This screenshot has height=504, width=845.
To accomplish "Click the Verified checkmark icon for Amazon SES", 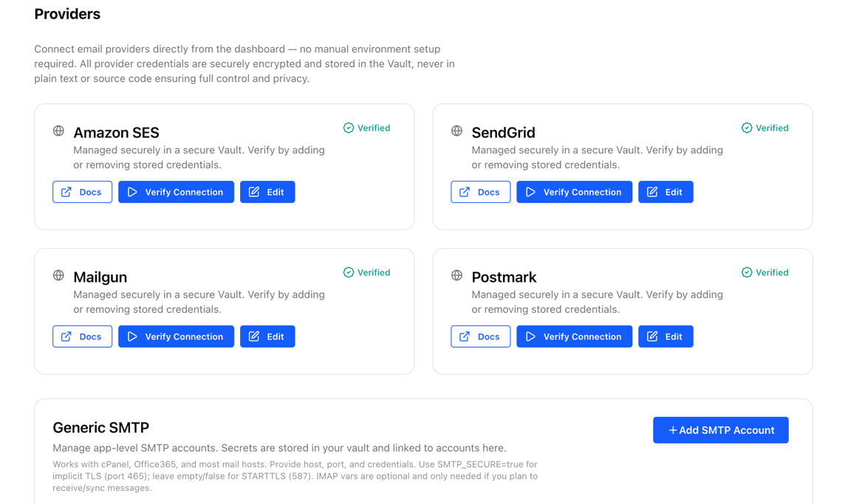I will pyautogui.click(x=349, y=128).
